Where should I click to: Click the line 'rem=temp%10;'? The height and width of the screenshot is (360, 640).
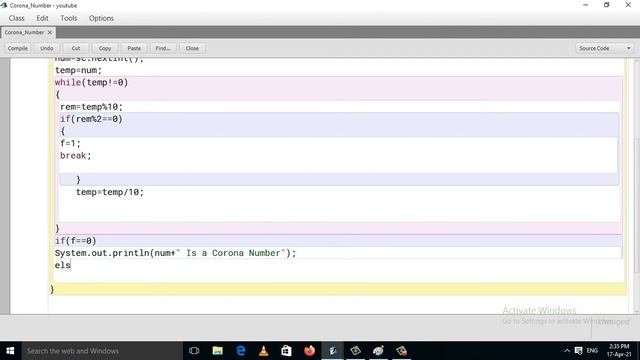click(91, 107)
